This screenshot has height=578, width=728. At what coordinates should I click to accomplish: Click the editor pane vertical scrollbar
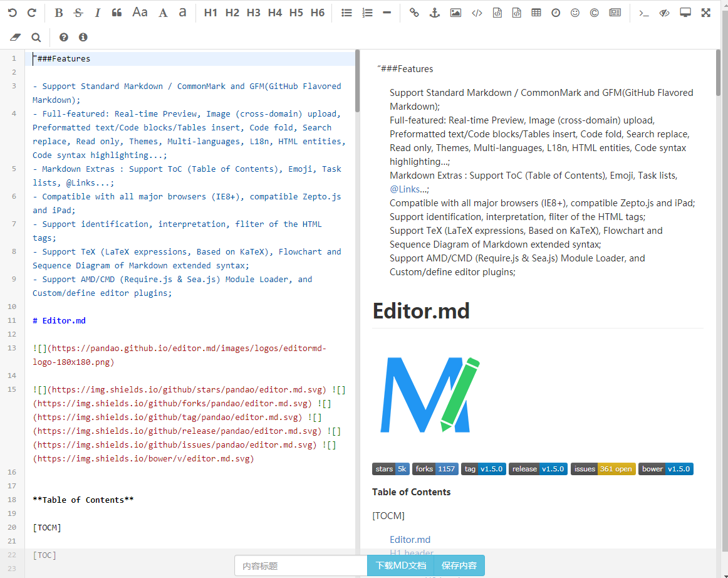click(x=357, y=81)
